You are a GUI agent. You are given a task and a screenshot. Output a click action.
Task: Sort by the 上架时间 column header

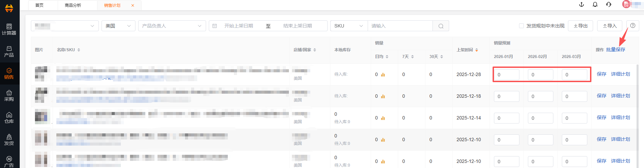click(x=467, y=50)
